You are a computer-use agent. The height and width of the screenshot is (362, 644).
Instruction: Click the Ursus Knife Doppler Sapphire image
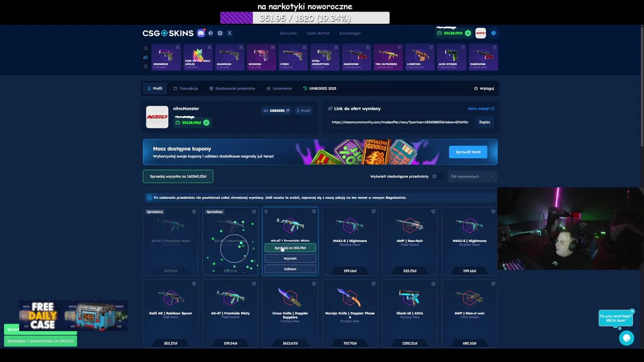(290, 297)
